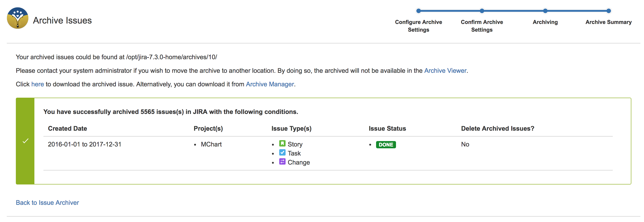This screenshot has width=644, height=222.
Task: Select the Configure Archive Settings step label
Action: [418, 26]
